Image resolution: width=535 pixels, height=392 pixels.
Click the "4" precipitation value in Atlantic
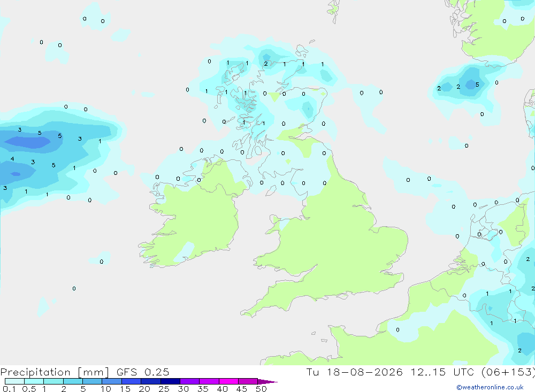pyautogui.click(x=12, y=159)
